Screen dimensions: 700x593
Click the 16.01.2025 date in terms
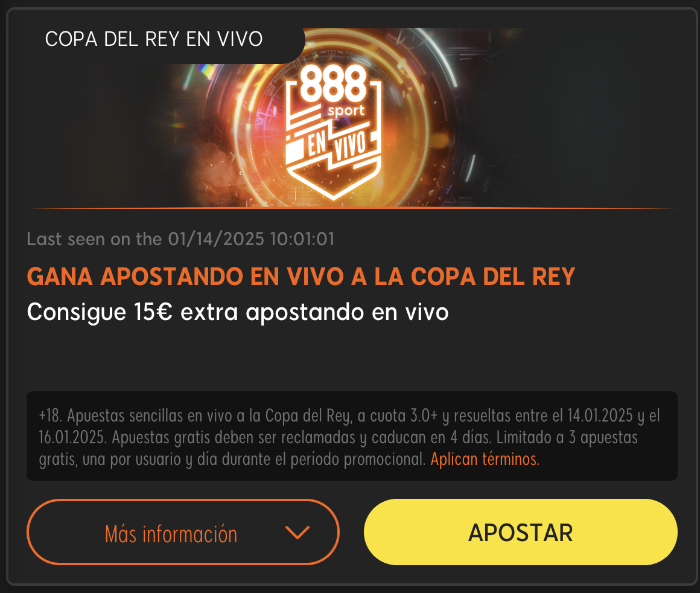[72, 437]
